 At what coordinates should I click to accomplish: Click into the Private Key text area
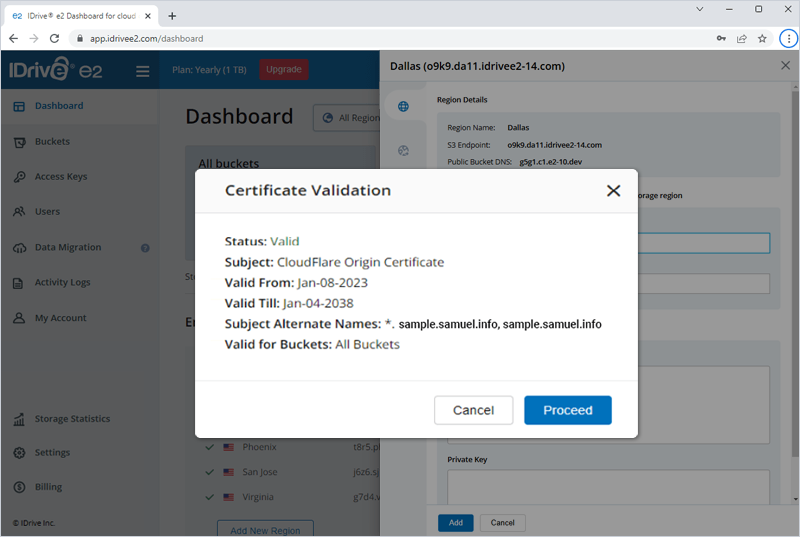608,487
